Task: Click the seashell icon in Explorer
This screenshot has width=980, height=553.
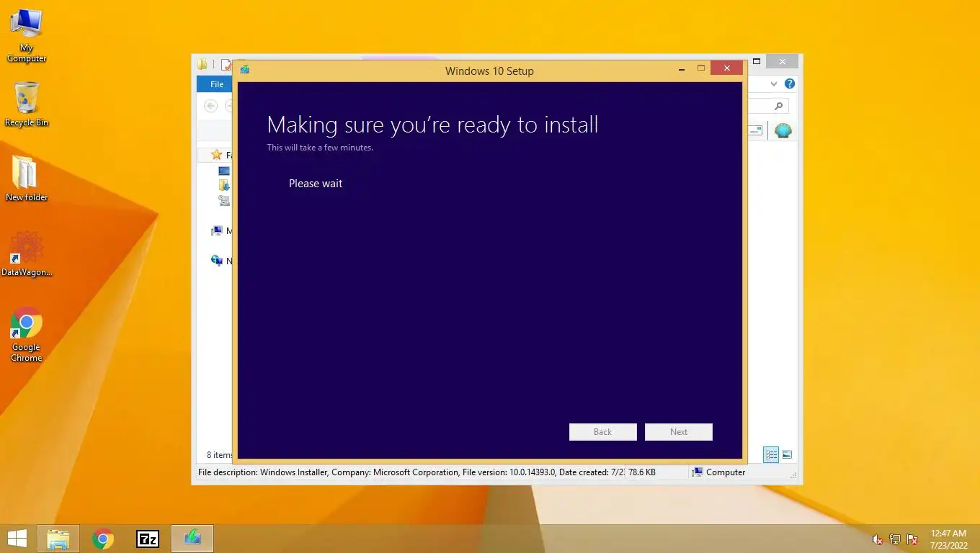Action: click(x=783, y=130)
